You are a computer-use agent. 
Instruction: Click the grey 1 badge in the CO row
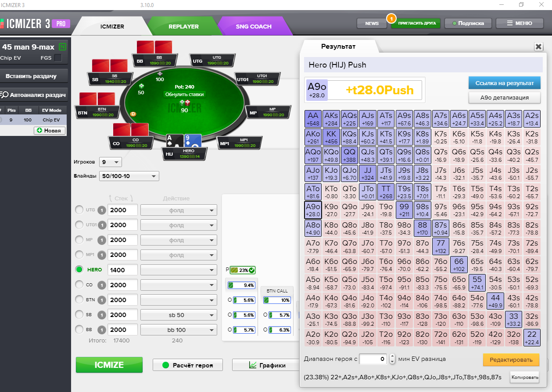102,285
